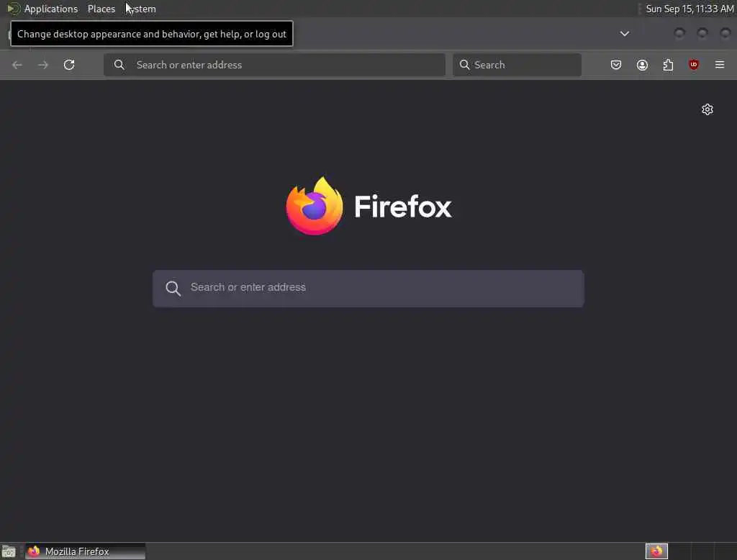Click the uBlock Origin shield icon
Viewport: 737px width, 560px height.
coord(694,65)
